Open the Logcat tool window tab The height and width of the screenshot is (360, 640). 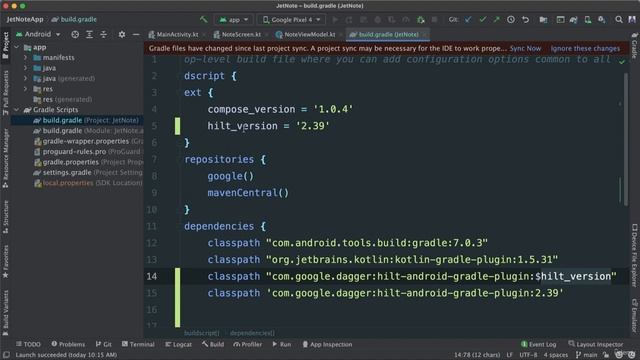coord(178,344)
